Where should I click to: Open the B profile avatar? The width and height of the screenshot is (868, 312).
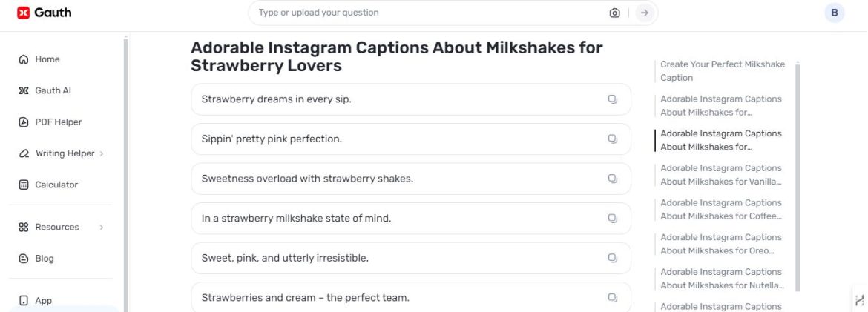(834, 13)
